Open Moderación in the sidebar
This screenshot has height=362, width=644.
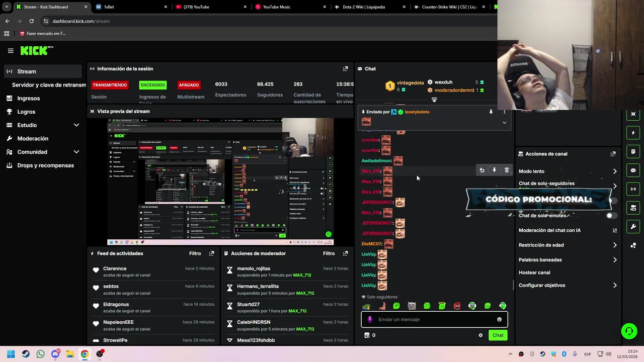coord(43,138)
